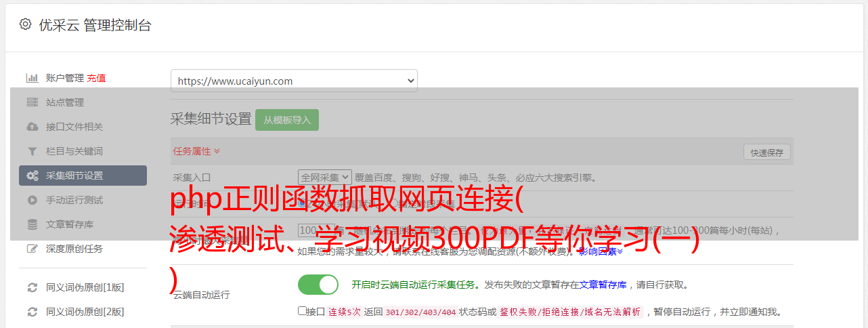Click the 优采云 管理控制台 title

click(95, 25)
